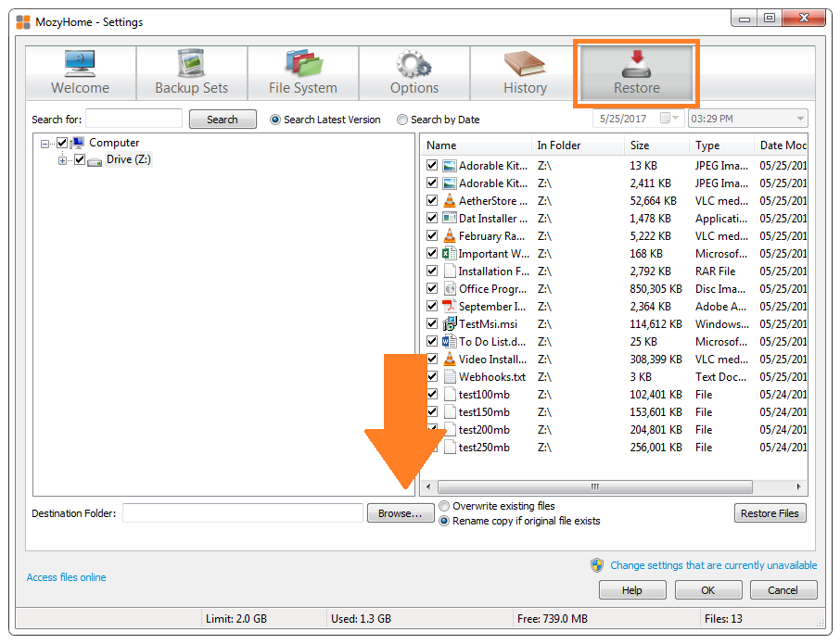Uncheck the Important W... file checkbox
The height and width of the screenshot is (644, 840).
click(x=432, y=253)
